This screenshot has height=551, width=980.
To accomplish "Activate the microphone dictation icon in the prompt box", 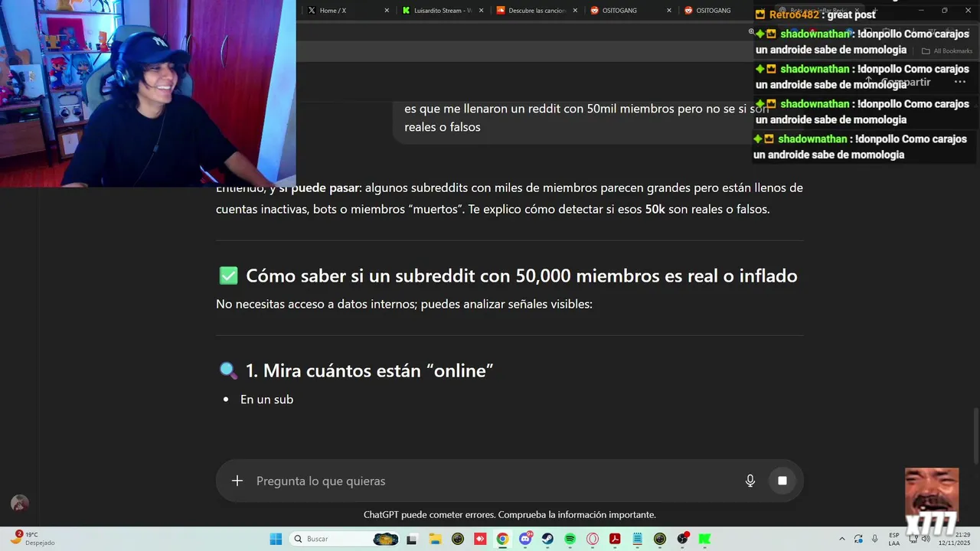I will coord(750,481).
